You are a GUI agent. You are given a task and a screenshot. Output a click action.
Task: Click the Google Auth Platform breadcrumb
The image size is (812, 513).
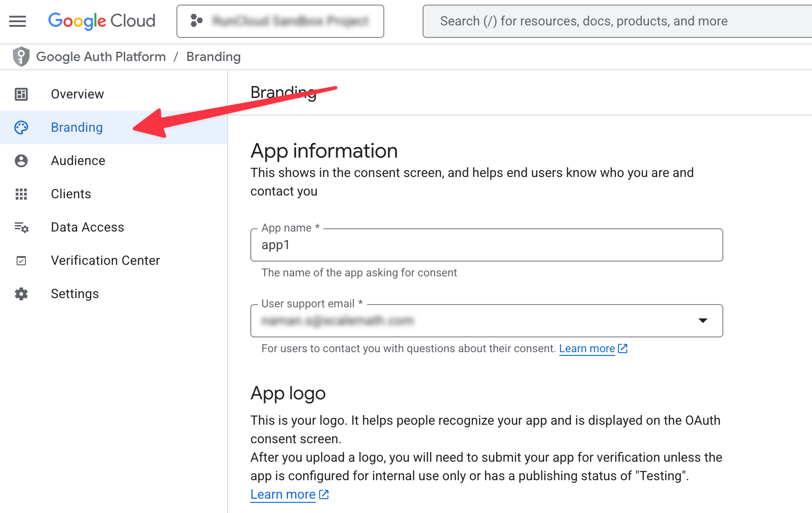pos(101,57)
